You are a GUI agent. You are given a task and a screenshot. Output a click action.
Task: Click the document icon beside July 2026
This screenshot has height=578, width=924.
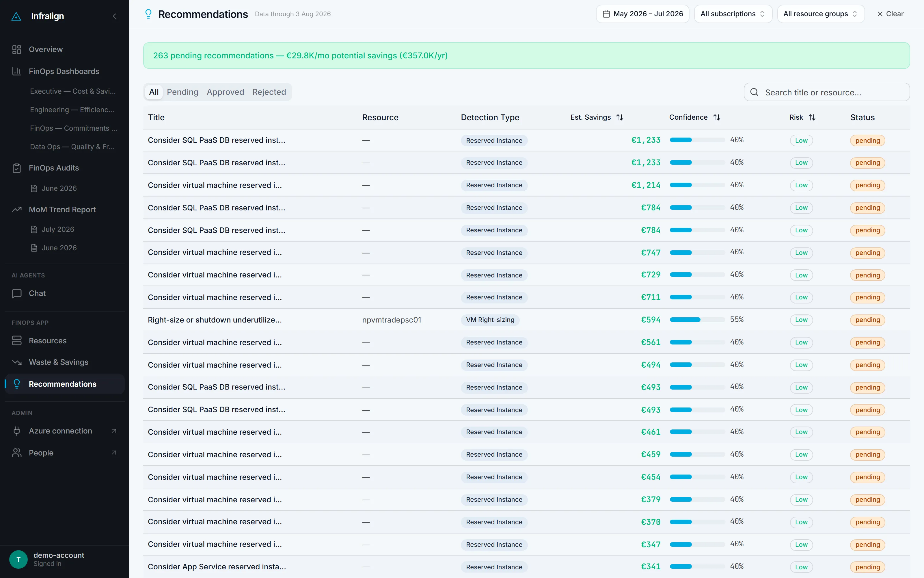(34, 229)
